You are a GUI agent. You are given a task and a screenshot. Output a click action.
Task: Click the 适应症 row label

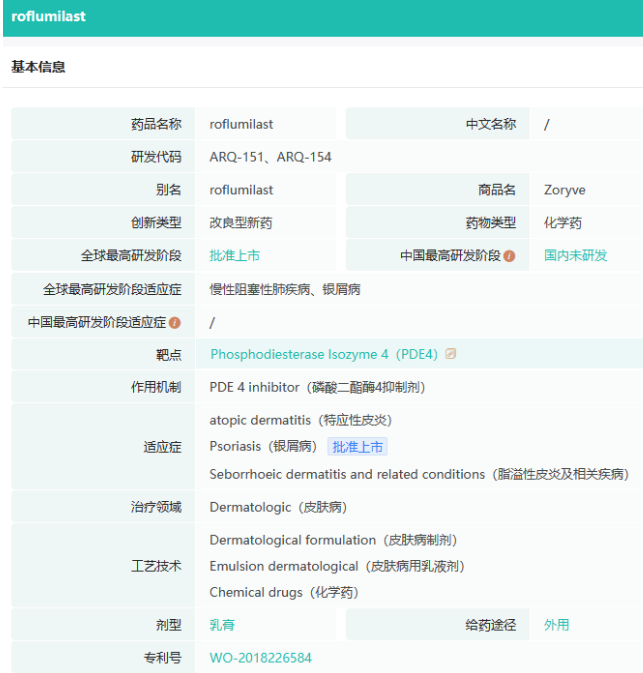click(162, 447)
